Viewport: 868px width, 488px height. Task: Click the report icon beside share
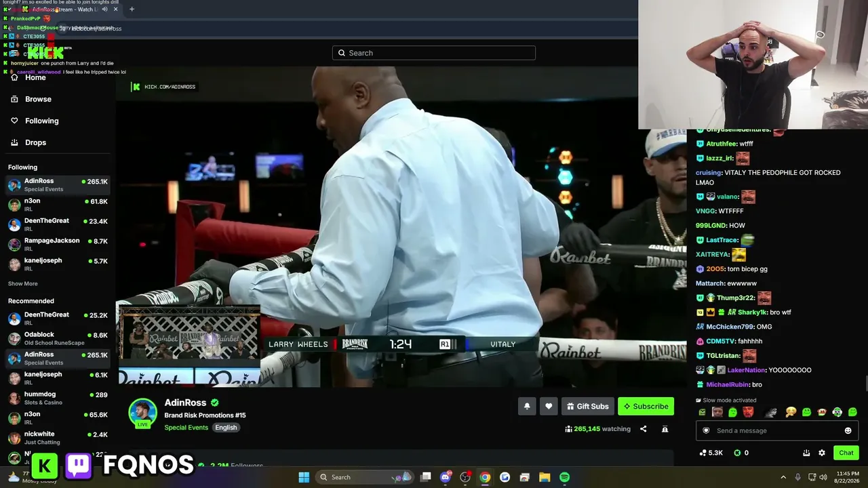coord(665,429)
